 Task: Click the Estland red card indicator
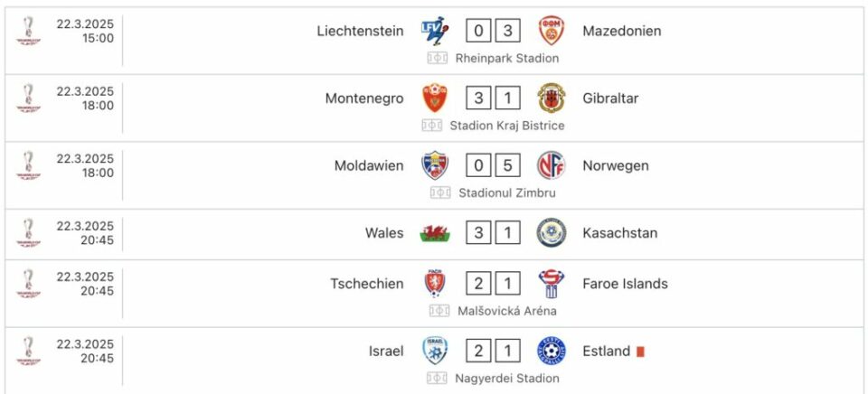640,352
